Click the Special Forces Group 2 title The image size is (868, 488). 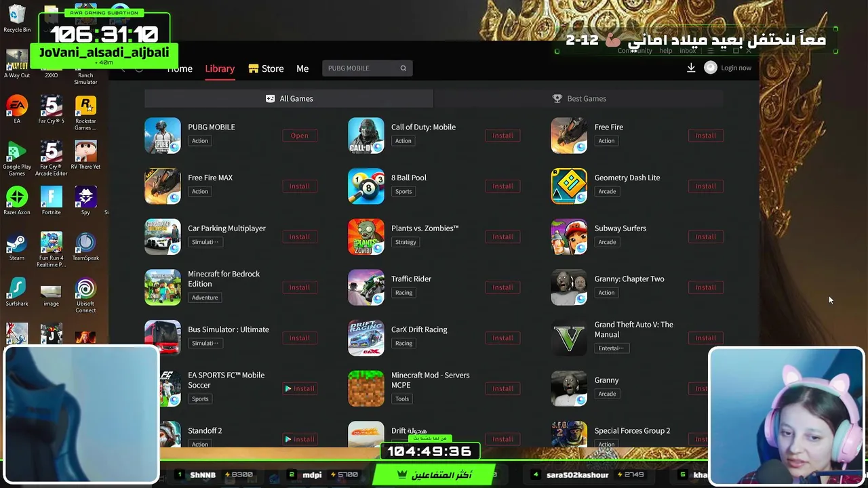632,430
